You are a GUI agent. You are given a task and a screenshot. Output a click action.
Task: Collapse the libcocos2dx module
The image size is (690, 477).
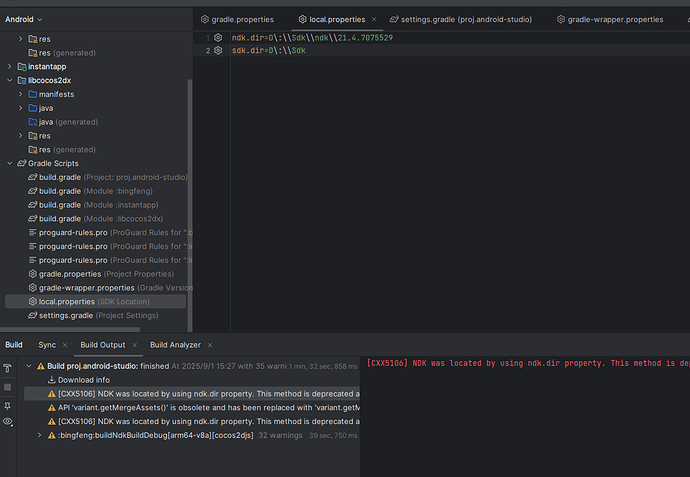point(10,80)
